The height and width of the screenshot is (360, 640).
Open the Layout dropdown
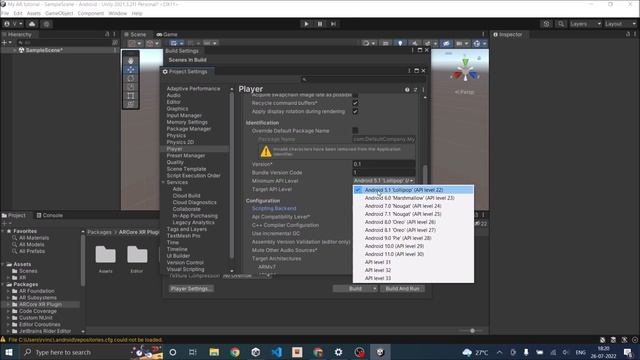click(620, 24)
